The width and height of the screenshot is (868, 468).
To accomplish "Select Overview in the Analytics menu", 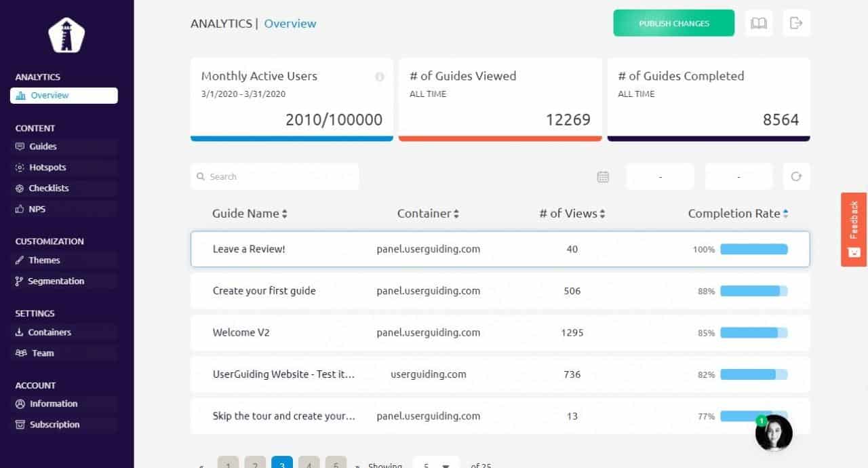I will click(x=64, y=96).
